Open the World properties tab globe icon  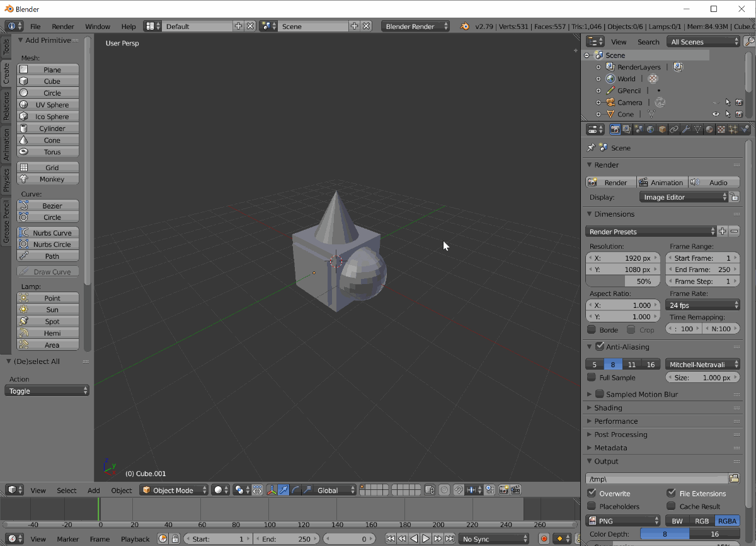pyautogui.click(x=650, y=129)
